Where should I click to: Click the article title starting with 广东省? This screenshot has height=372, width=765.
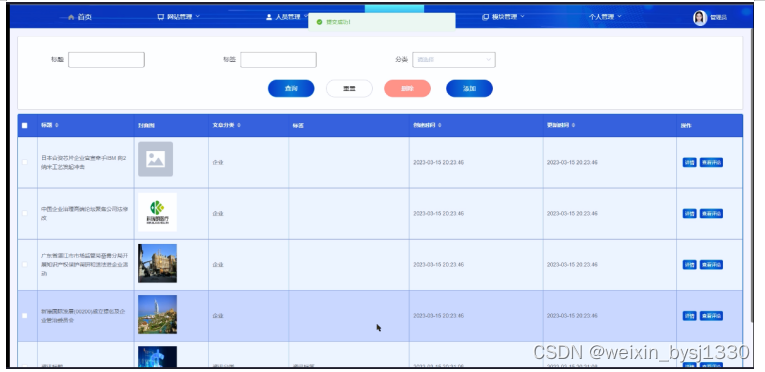coord(85,265)
